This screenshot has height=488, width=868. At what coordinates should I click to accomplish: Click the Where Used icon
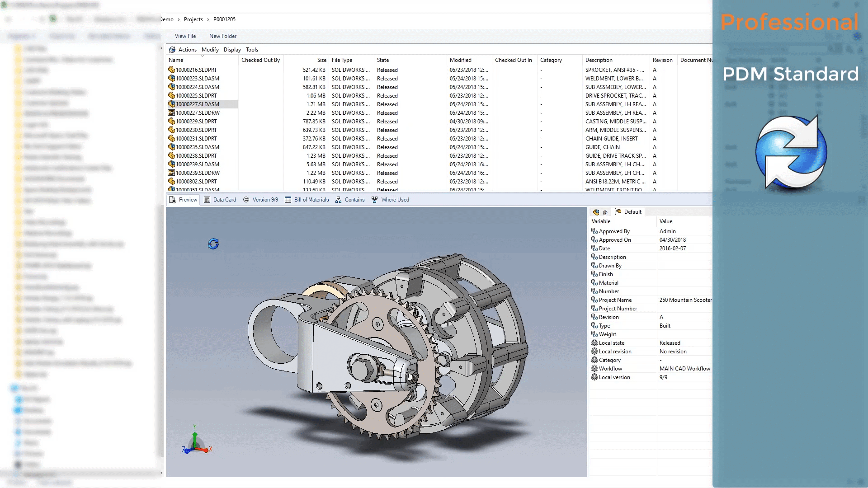pos(375,200)
